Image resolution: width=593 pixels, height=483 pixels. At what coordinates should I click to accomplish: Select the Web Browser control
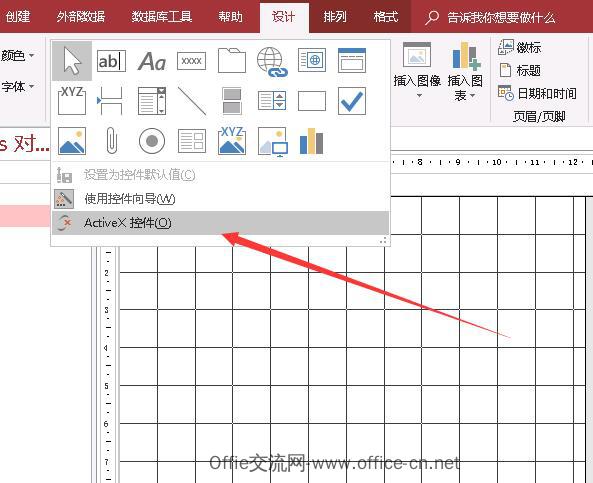[312, 60]
